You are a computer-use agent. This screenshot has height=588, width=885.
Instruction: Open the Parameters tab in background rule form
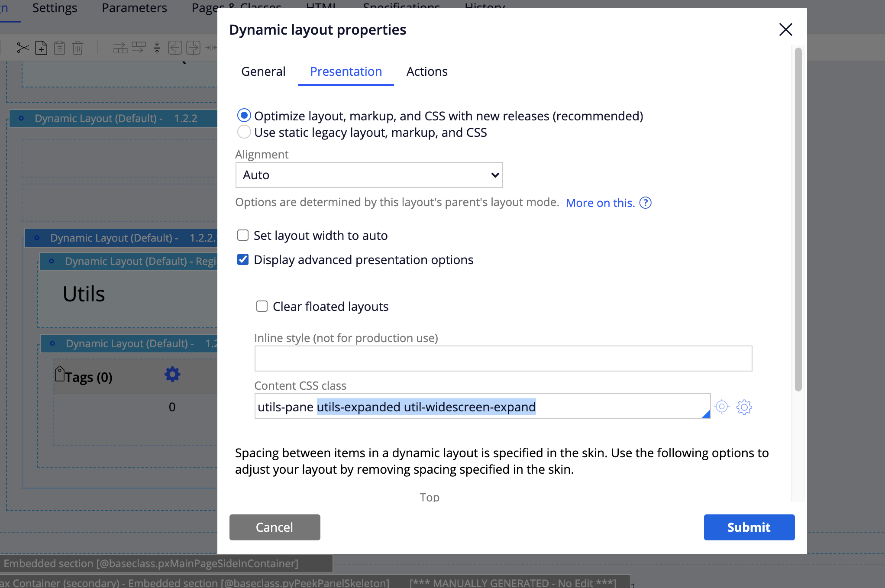click(134, 8)
